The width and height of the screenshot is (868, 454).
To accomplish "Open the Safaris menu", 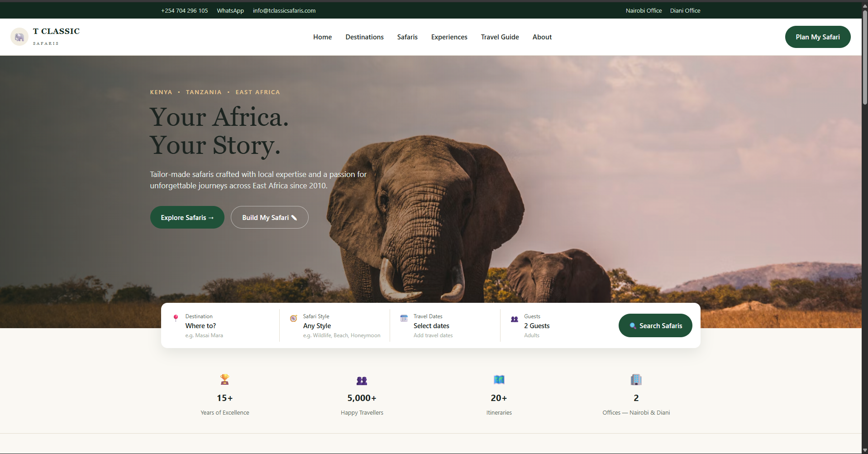I will (407, 37).
